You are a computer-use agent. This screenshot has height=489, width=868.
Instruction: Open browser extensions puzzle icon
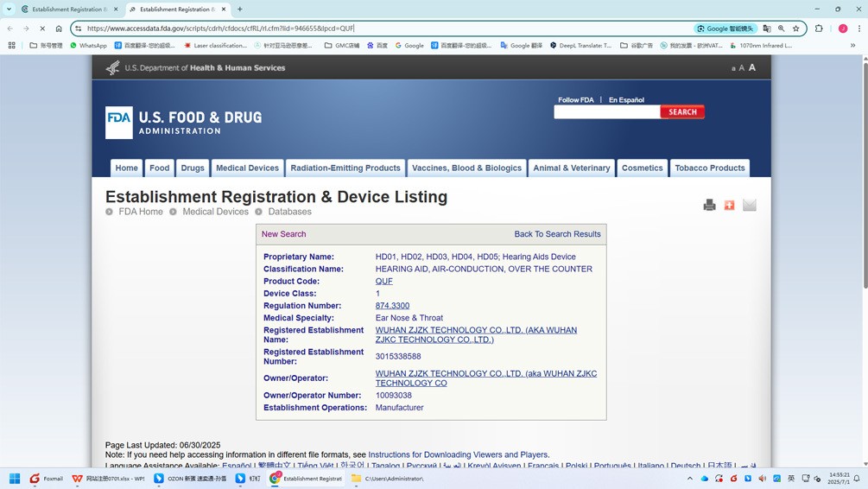[x=819, y=29]
